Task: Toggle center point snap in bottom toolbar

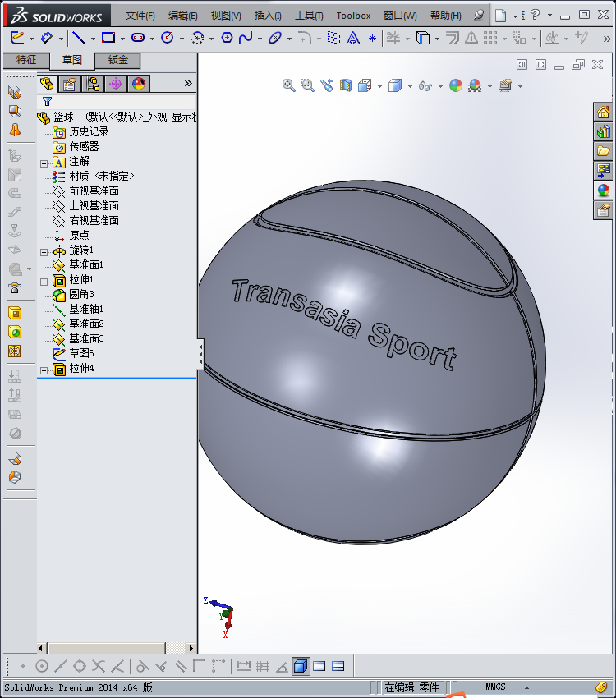Action: click(x=41, y=666)
